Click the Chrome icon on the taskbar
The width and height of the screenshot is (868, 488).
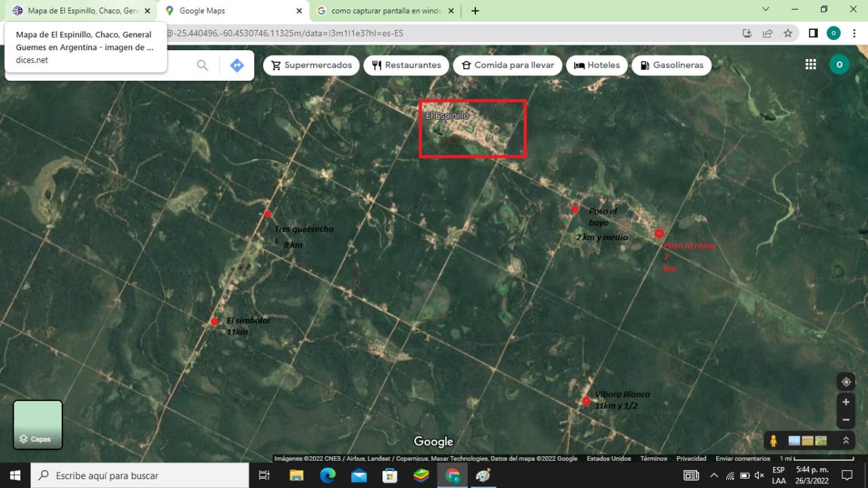(452, 476)
